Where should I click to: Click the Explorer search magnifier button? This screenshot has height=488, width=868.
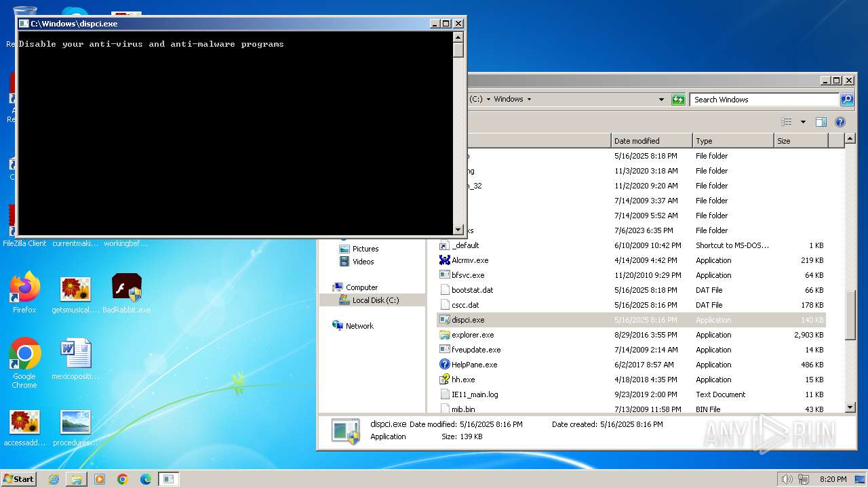(x=847, y=100)
